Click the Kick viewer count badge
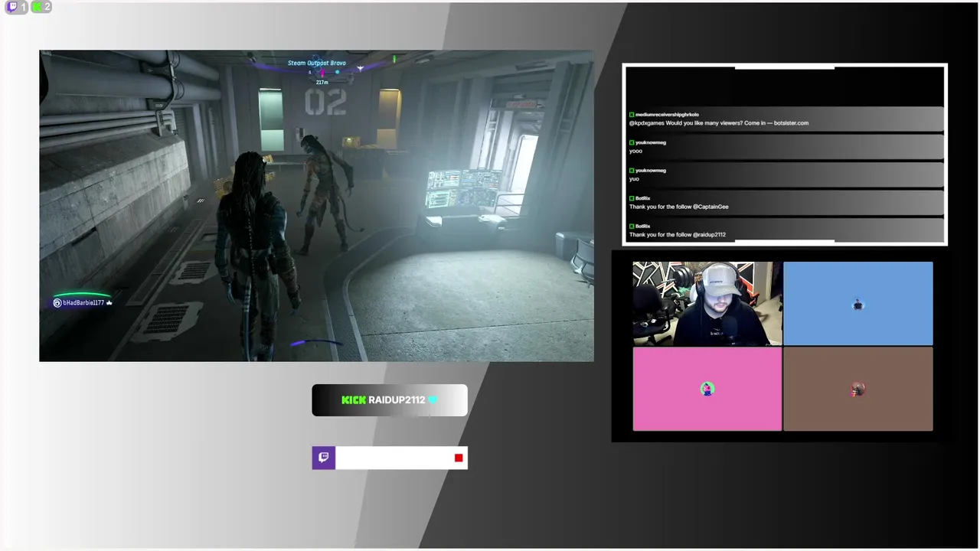Image resolution: width=980 pixels, height=551 pixels. point(41,7)
